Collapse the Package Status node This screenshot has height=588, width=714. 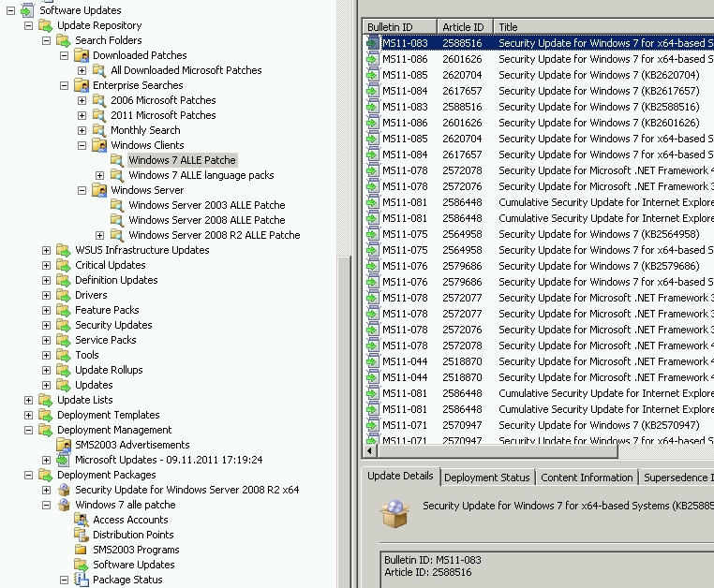[65, 580]
